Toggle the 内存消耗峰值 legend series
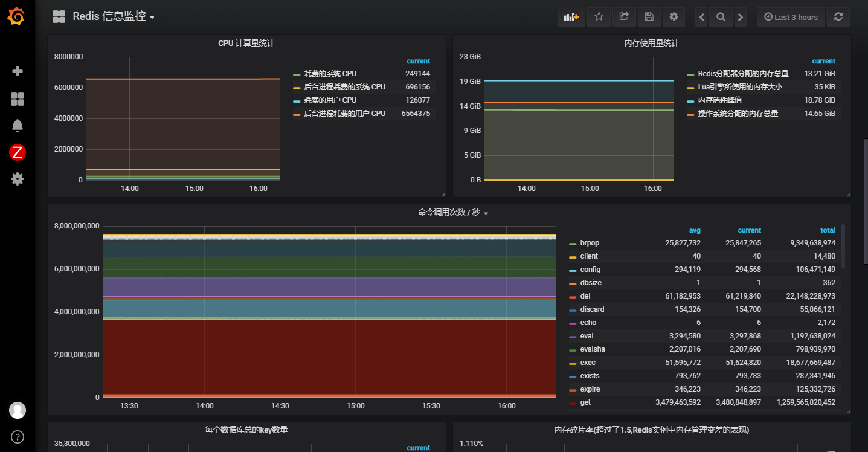 pyautogui.click(x=719, y=100)
